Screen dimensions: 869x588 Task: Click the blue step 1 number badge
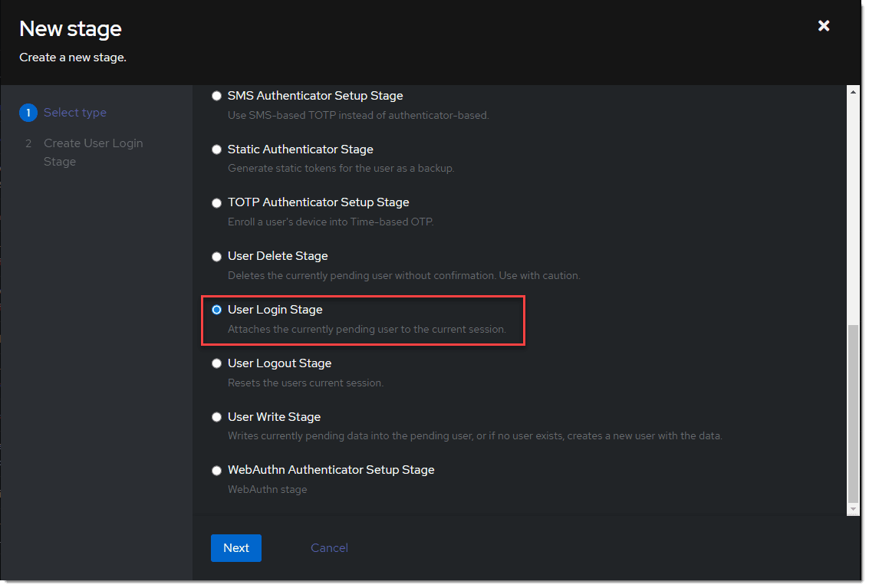click(28, 113)
